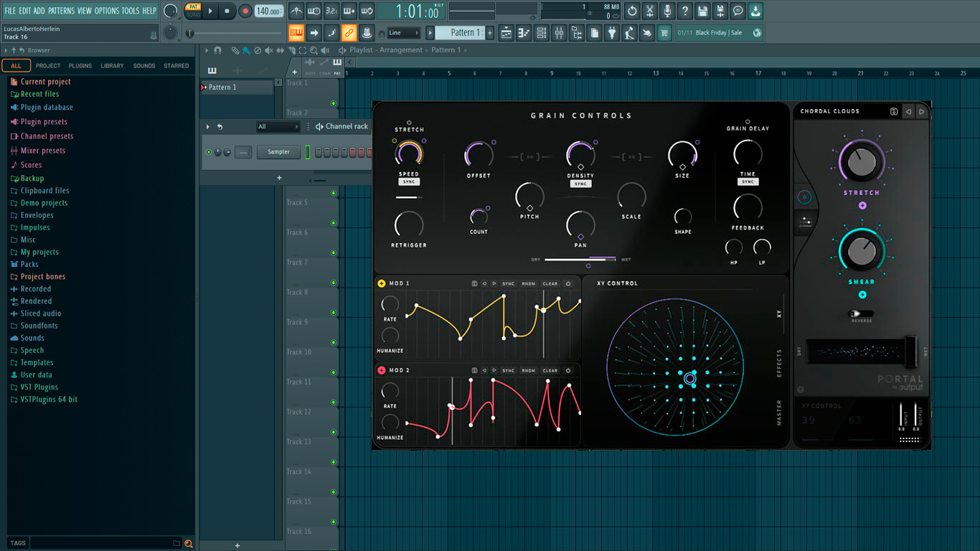Open the Line snap dropdown
Viewport: 980px width, 551px height.
(404, 33)
